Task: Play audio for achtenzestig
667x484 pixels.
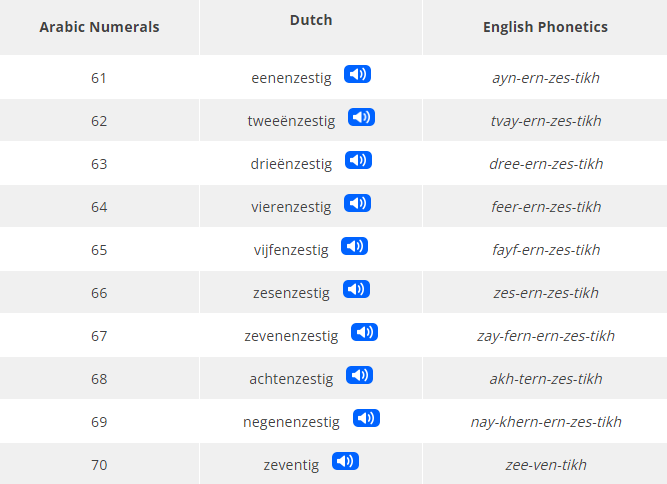Action: click(359, 375)
